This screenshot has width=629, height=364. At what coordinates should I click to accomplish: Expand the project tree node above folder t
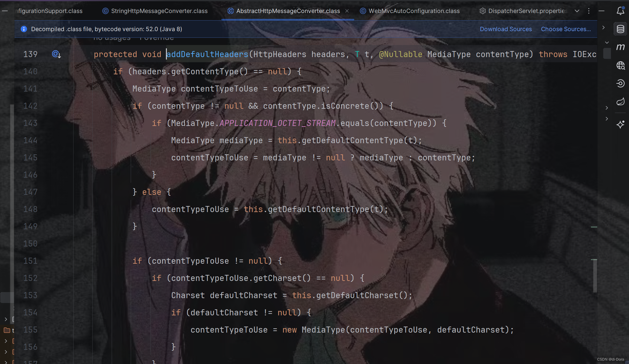pyautogui.click(x=6, y=319)
